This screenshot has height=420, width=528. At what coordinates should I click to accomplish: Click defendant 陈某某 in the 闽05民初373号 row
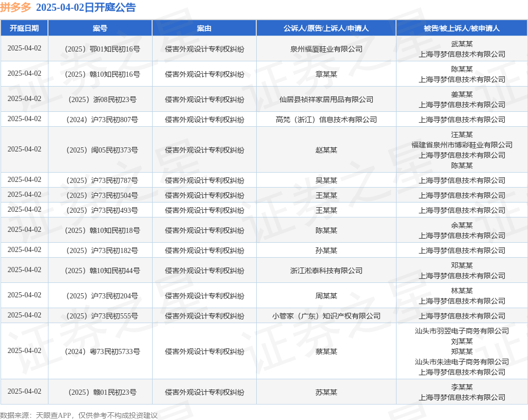tap(462, 165)
